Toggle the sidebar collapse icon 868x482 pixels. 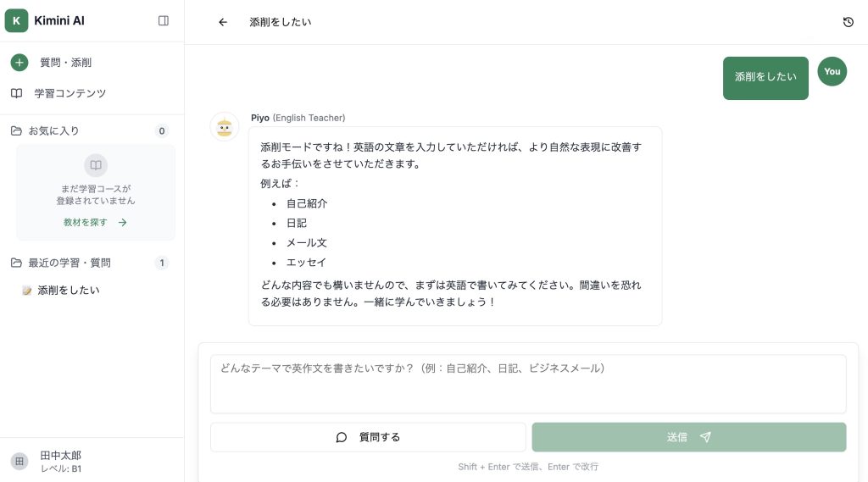pyautogui.click(x=164, y=20)
